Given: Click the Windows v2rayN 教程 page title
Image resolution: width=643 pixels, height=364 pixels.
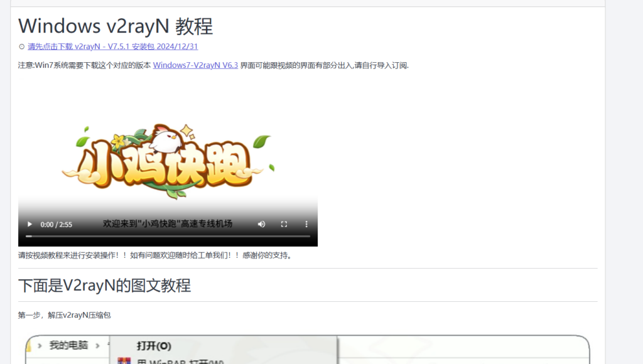Looking at the screenshot, I should pos(116,26).
